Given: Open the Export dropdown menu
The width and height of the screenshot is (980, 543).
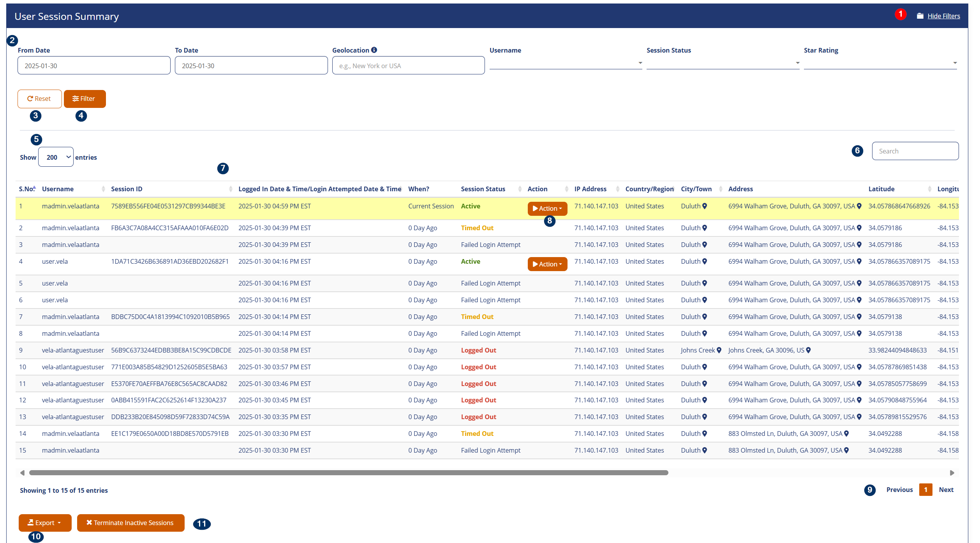Looking at the screenshot, I should [x=45, y=523].
